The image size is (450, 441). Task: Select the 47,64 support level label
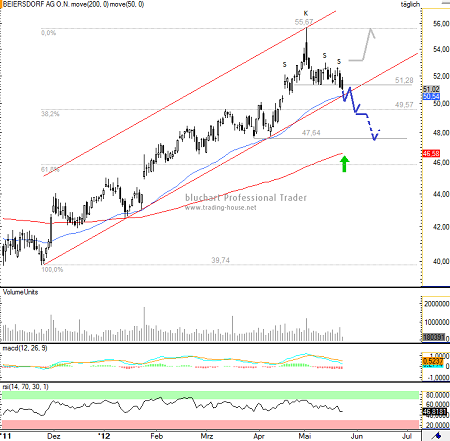click(311, 133)
